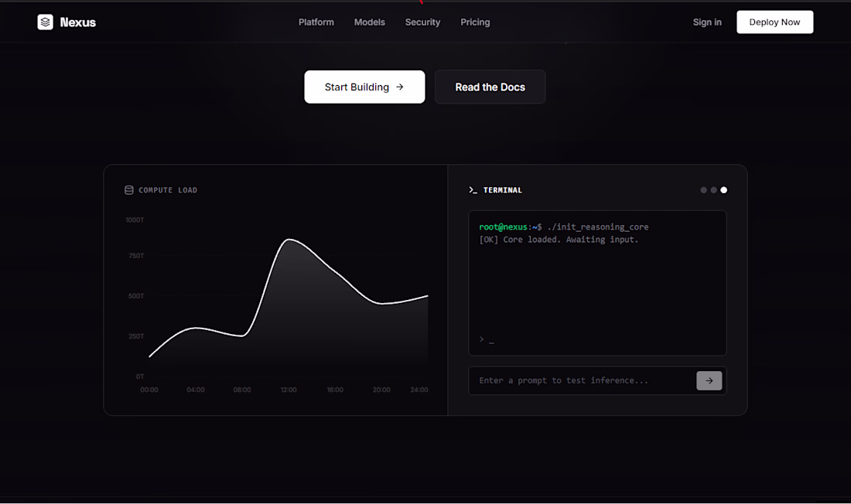Click the Start Building button

click(364, 87)
